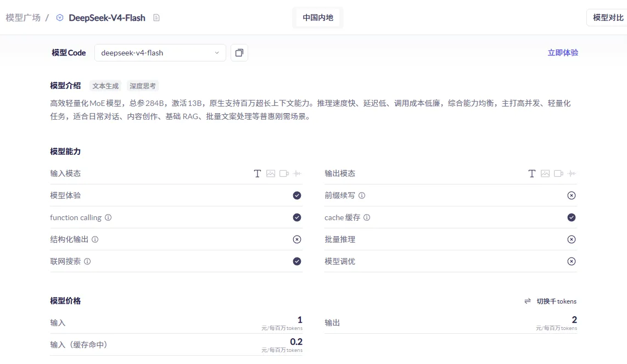Show info tooltip for 结构化输出
The image size is (627, 364).
[x=95, y=239]
